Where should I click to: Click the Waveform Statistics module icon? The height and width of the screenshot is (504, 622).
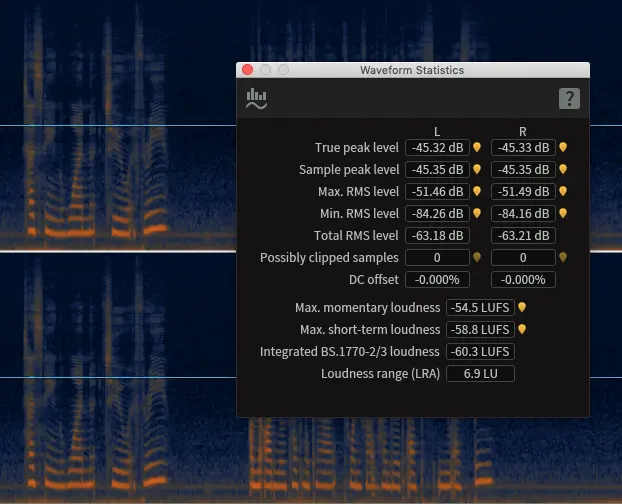[257, 98]
